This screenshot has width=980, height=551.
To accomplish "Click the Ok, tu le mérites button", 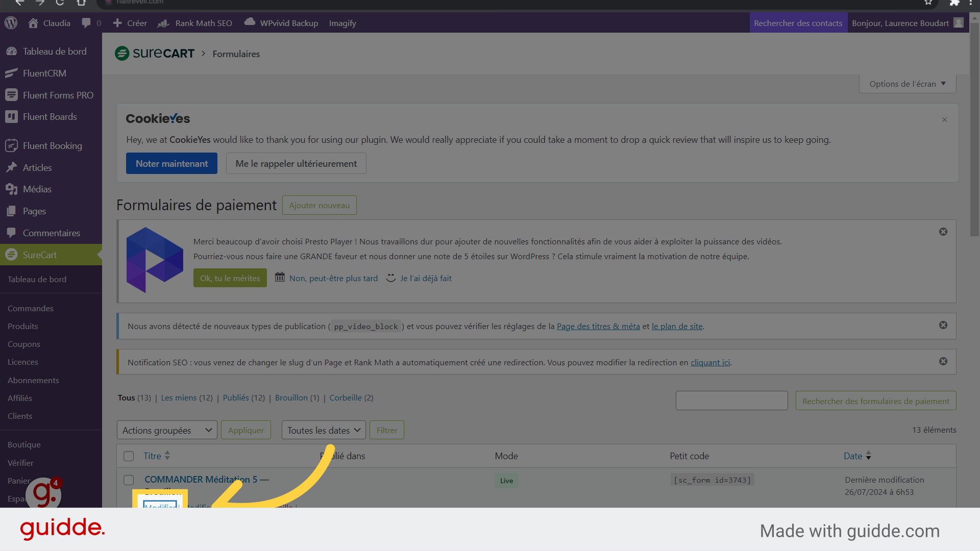I will (x=230, y=278).
